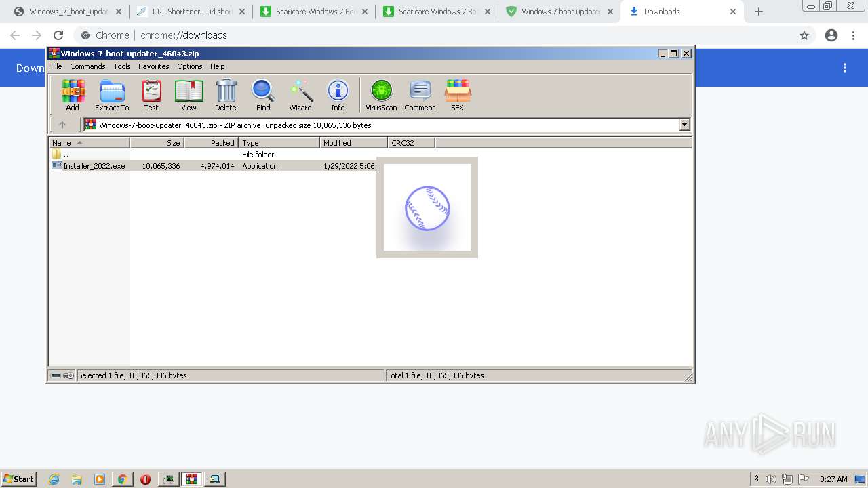Click the Extract To toolbar icon
868x488 pixels.
(x=112, y=95)
